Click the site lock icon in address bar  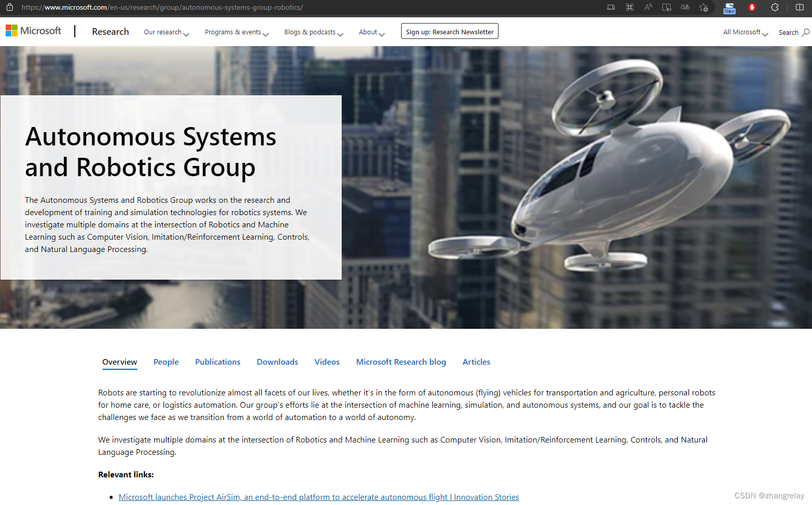9,7
